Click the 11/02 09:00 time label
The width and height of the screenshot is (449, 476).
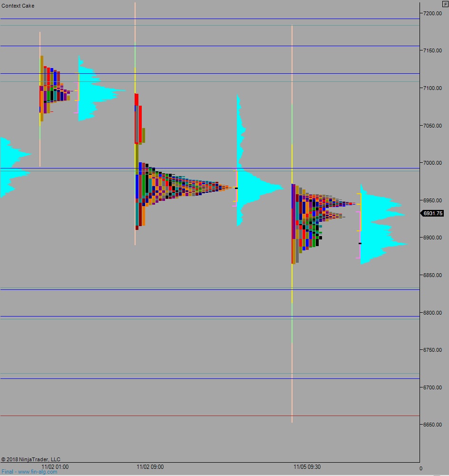click(150, 467)
